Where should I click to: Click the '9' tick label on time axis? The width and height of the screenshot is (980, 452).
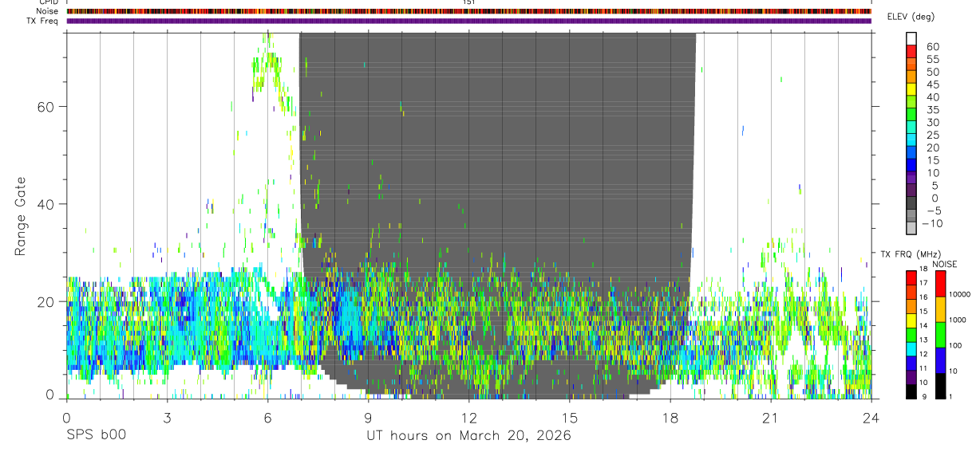pos(368,418)
